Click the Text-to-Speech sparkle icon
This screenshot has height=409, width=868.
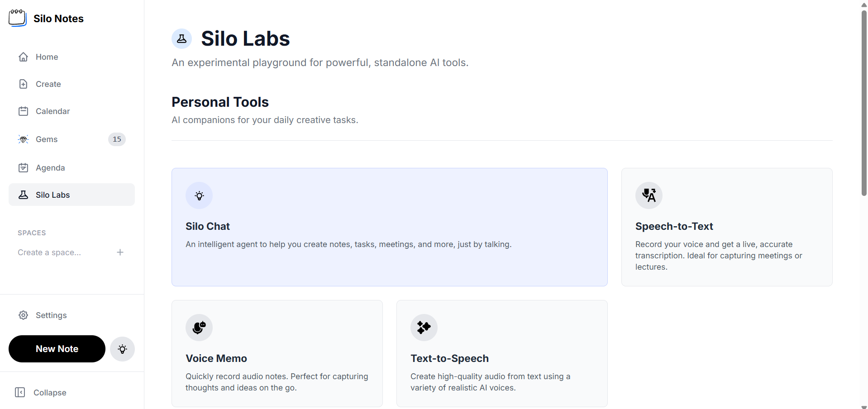424,328
